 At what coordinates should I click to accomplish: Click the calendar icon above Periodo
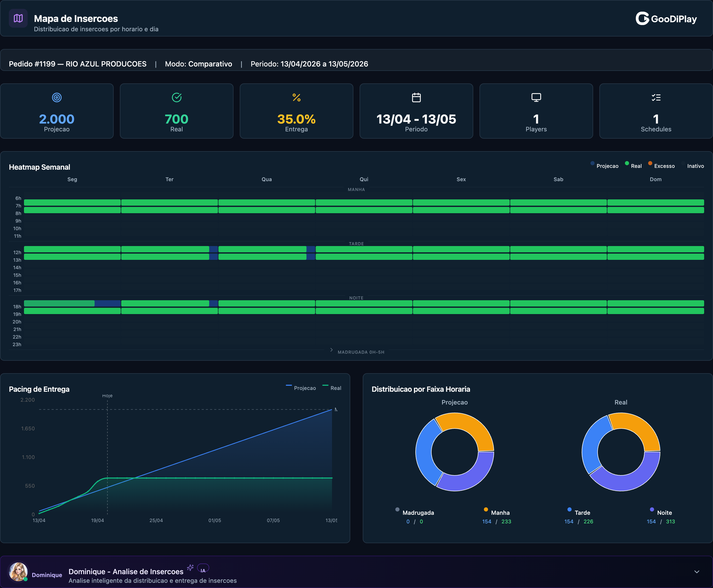[x=416, y=97]
